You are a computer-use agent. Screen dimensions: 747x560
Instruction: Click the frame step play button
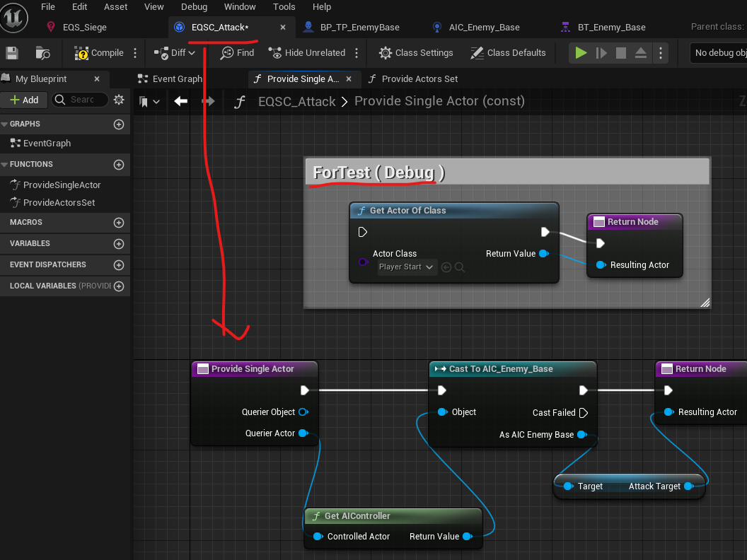tap(601, 53)
